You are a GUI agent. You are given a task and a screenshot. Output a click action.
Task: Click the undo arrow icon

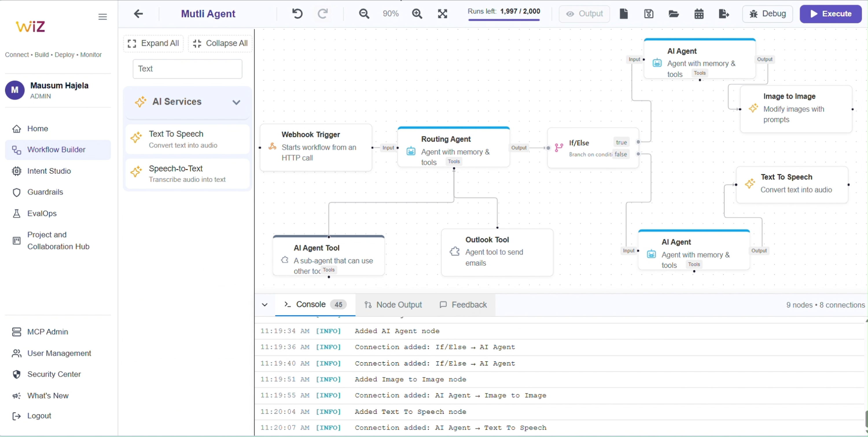(x=297, y=14)
